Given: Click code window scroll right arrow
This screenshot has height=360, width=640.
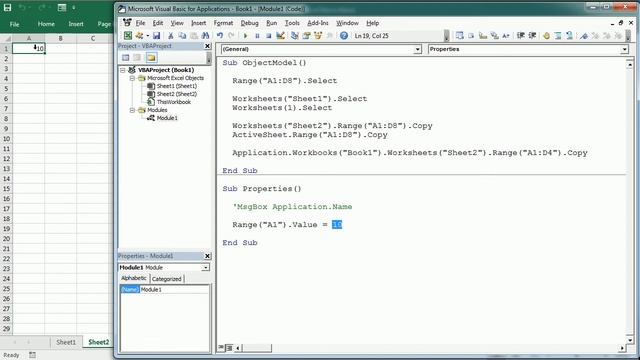Looking at the screenshot, I should coord(622,348).
